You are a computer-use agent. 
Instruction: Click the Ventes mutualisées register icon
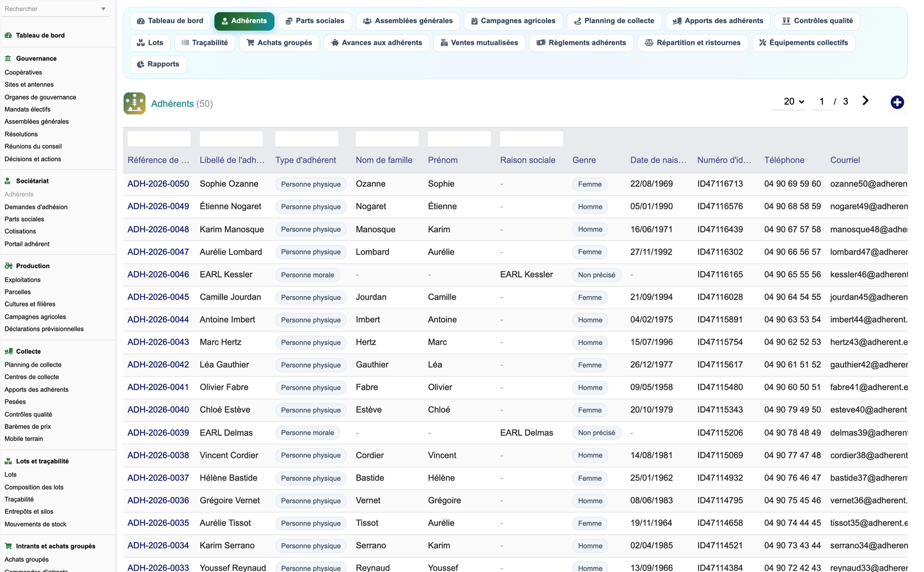pos(444,43)
